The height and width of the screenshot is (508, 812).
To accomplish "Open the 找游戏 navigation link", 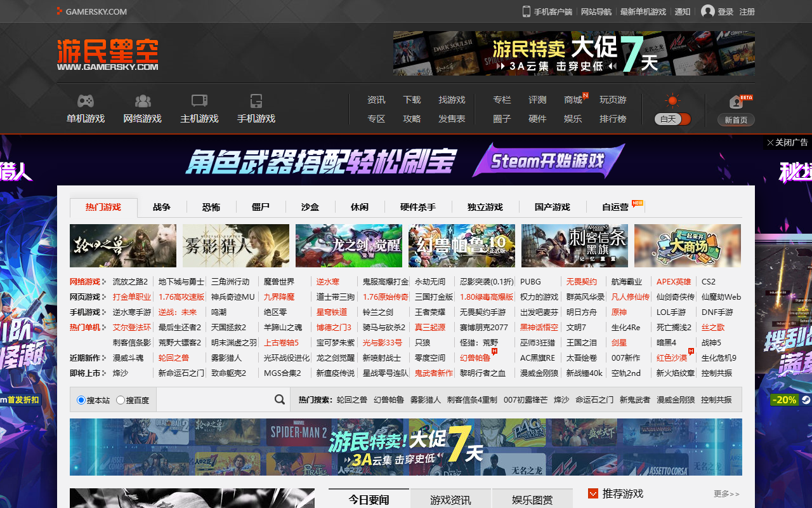I will (x=452, y=100).
